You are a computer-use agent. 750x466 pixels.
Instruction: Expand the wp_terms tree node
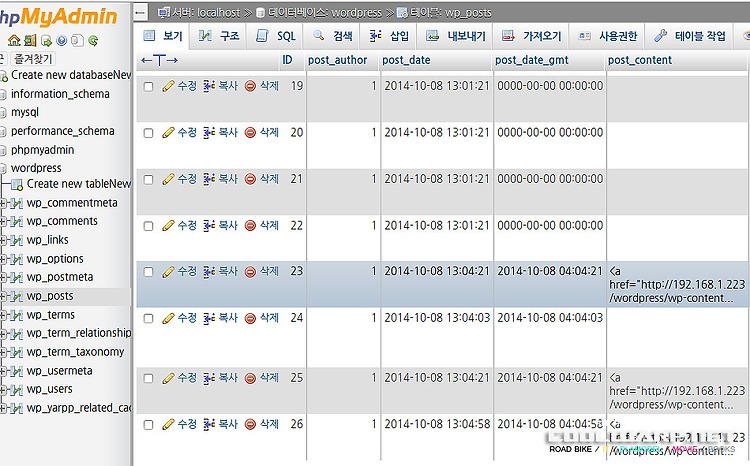click(3, 315)
